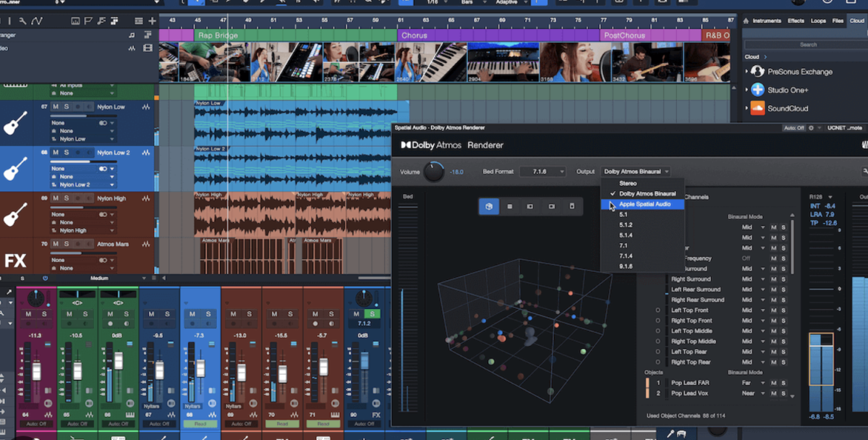Choose Apple Spatial Audio from output menu

pos(642,204)
